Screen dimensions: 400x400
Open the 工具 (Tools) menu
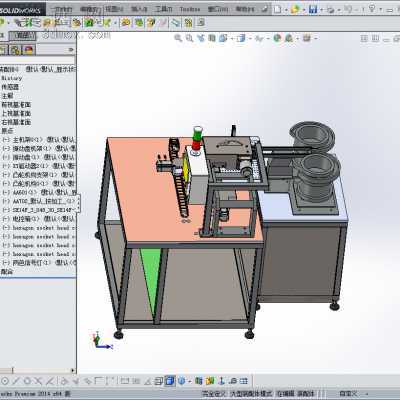pos(164,9)
